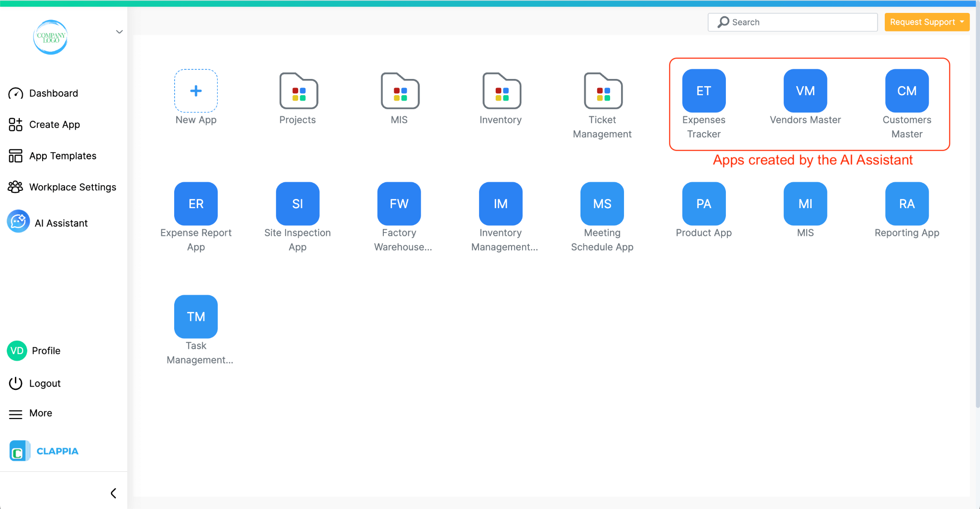Open the Inventory Management app
980x509 pixels.
point(500,203)
